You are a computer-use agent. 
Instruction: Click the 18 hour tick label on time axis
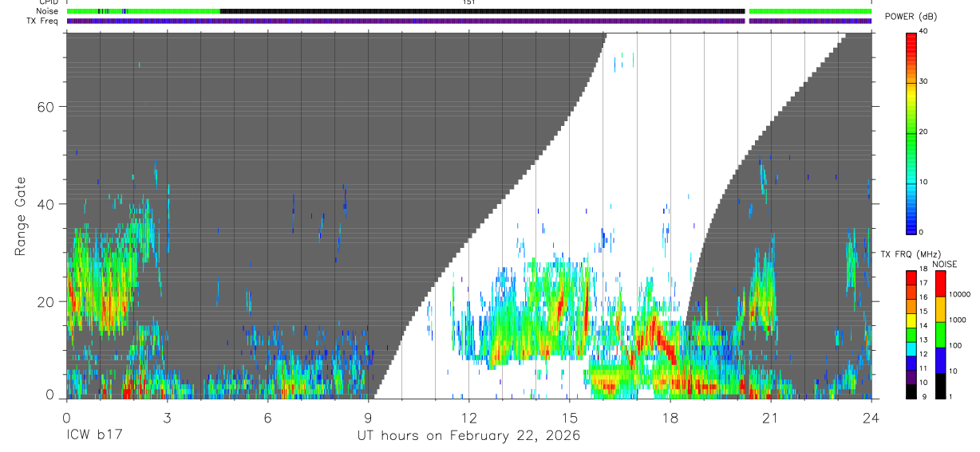(670, 417)
